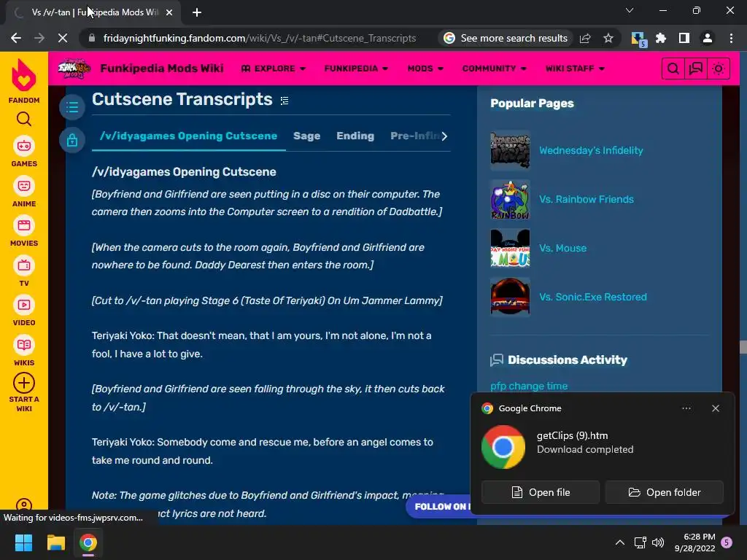Share this page icon in address bar
Viewport: 747px width, 560px height.
coord(585,38)
